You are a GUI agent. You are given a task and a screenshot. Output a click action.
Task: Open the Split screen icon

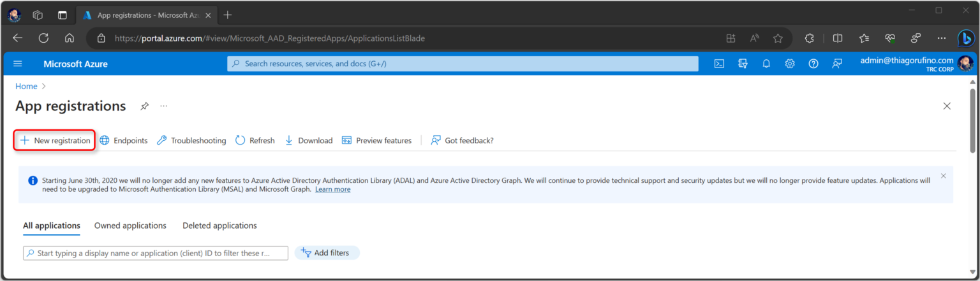[x=838, y=38]
